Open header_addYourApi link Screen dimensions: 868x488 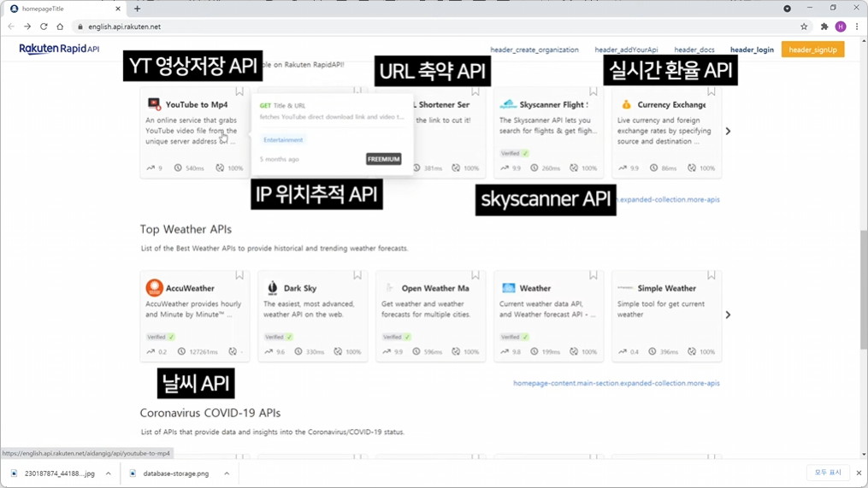pos(626,50)
